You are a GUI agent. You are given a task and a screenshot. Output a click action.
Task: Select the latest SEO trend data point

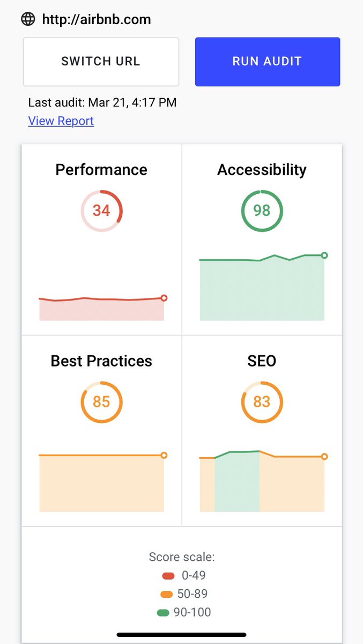(324, 457)
